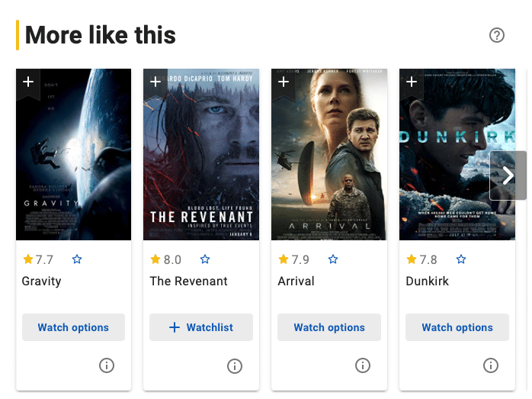
Task: Rate The Revenant using the blue star
Action: (x=205, y=259)
